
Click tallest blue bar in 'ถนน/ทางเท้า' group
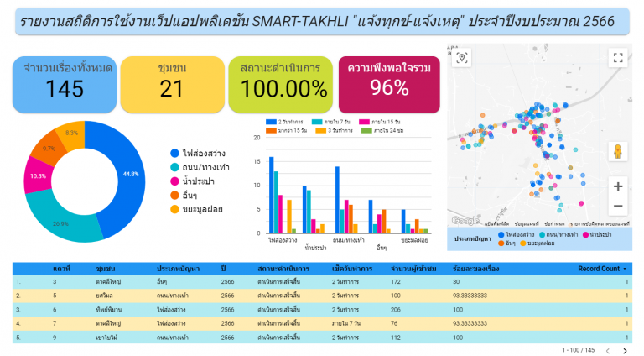[337, 200]
